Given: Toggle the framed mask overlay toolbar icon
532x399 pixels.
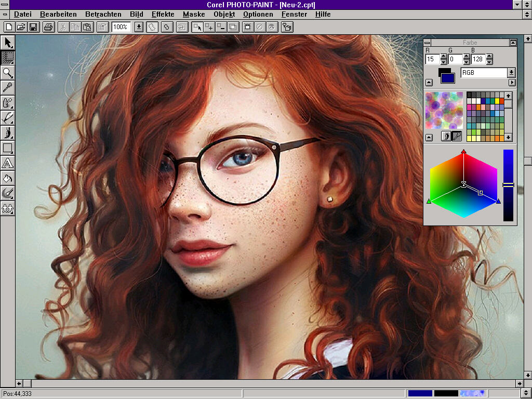Looking at the screenshot, I should coord(248,27).
